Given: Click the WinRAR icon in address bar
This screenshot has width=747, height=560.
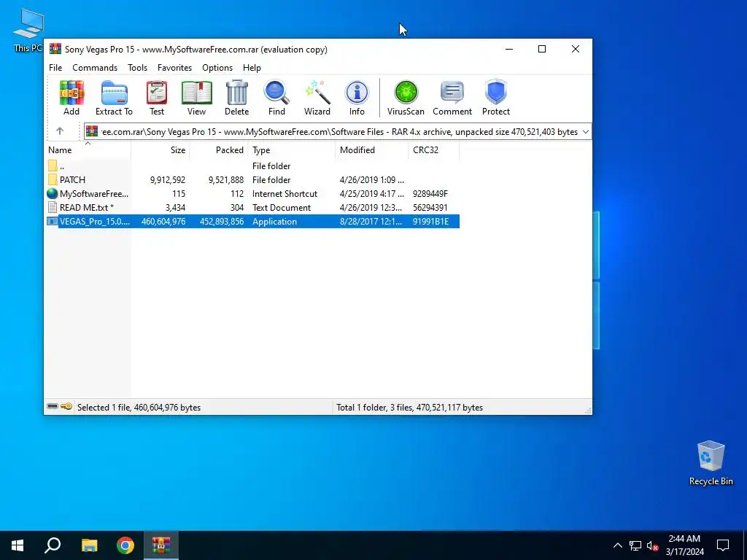Looking at the screenshot, I should tap(91, 131).
